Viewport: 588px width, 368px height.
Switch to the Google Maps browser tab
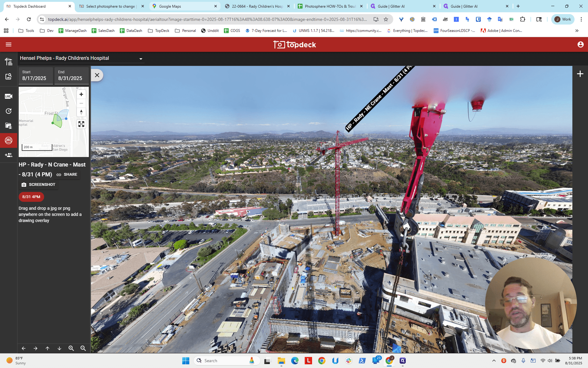[185, 6]
